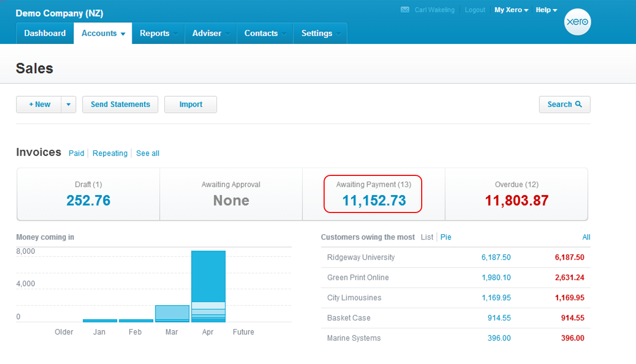
Task: View Paid invoices link
Action: 76,153
